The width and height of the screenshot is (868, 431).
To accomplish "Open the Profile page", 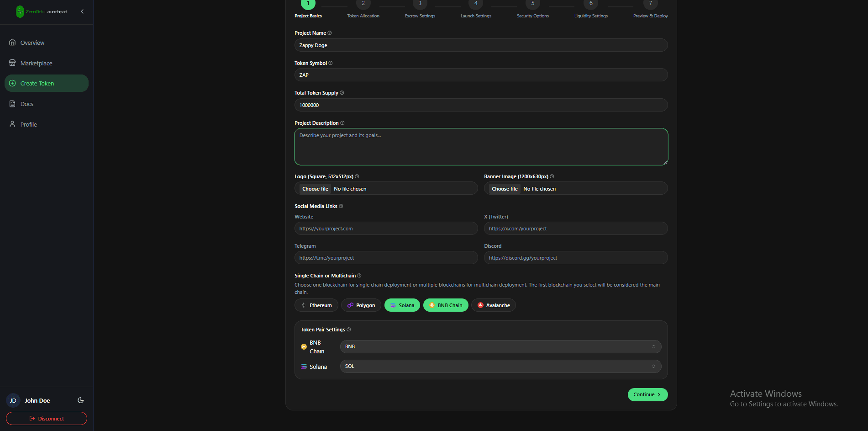I will [x=47, y=124].
